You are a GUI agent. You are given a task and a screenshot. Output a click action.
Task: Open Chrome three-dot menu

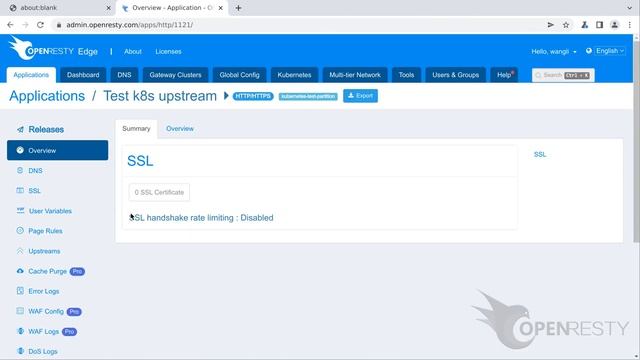point(630,25)
